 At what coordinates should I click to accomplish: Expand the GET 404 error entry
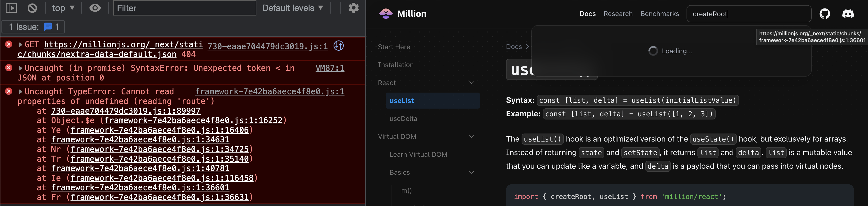pyautogui.click(x=21, y=45)
